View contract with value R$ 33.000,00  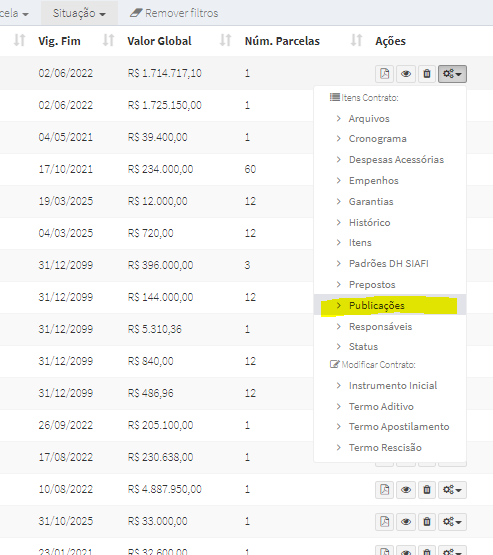click(406, 522)
